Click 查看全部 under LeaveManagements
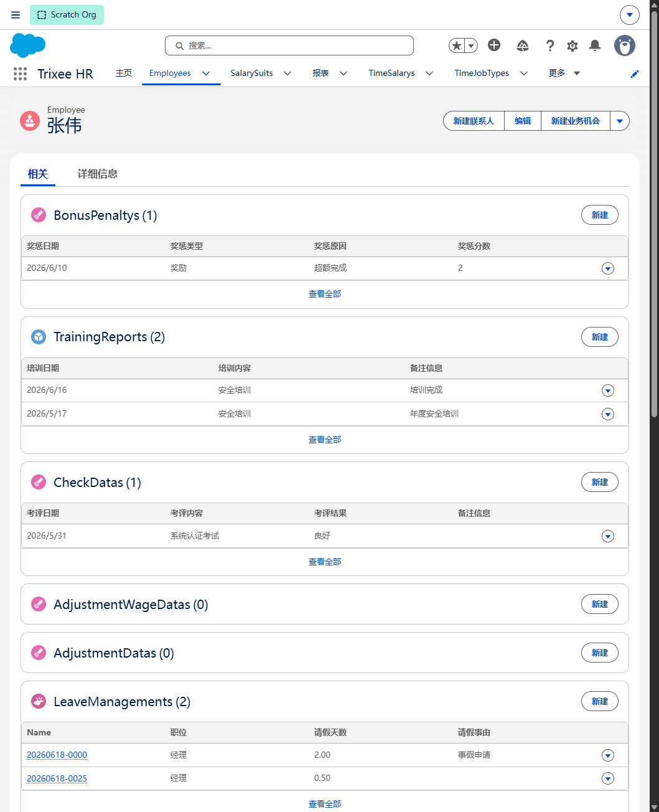 coord(325,804)
